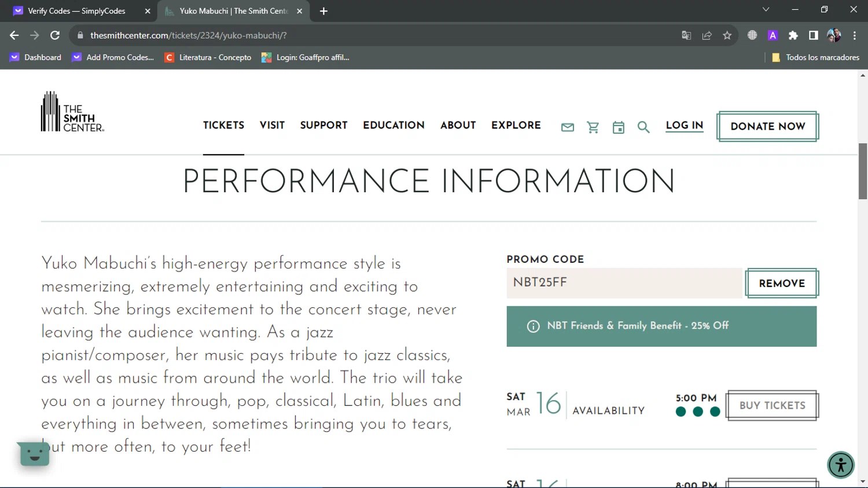Open a new browser tab
The image size is (868, 488).
point(323,11)
